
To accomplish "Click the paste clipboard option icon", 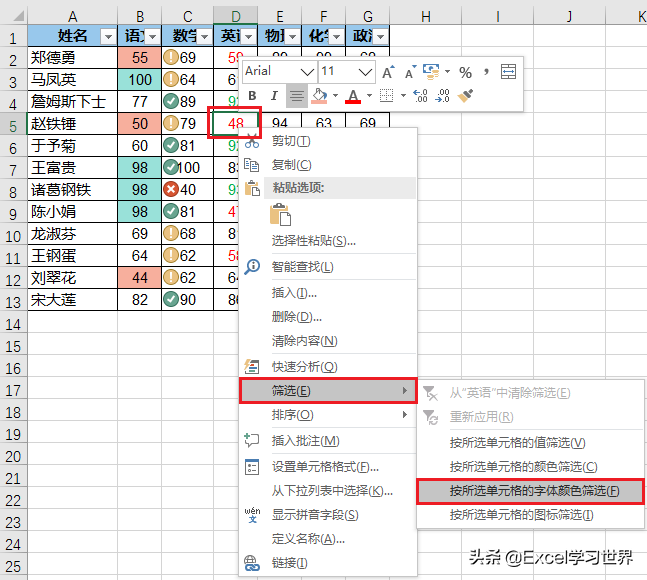I will (281, 215).
